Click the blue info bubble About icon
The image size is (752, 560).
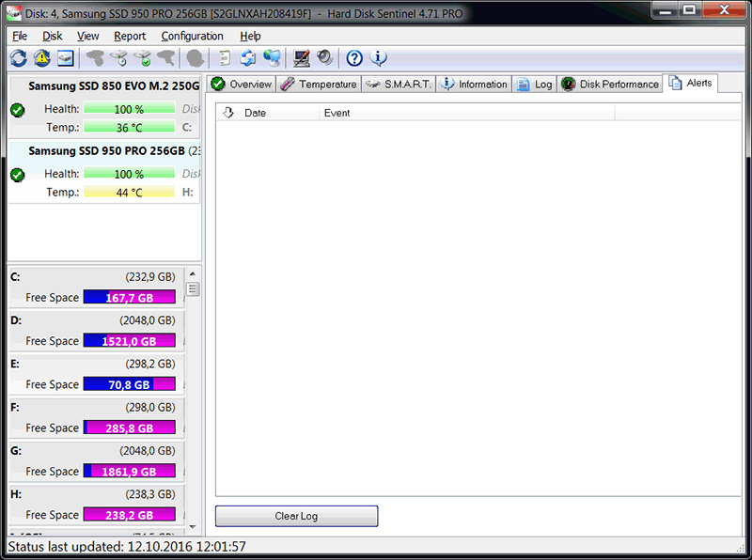(379, 58)
